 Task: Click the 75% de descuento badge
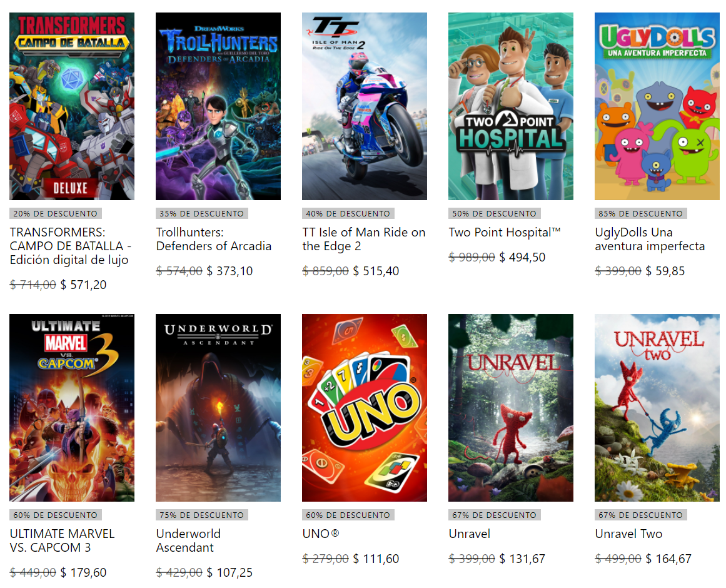click(201, 515)
